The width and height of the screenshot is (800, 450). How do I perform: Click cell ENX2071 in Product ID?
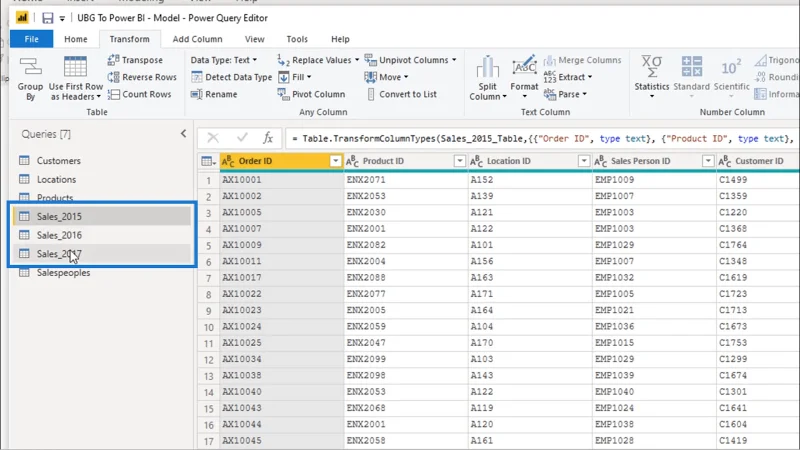pyautogui.click(x=406, y=180)
